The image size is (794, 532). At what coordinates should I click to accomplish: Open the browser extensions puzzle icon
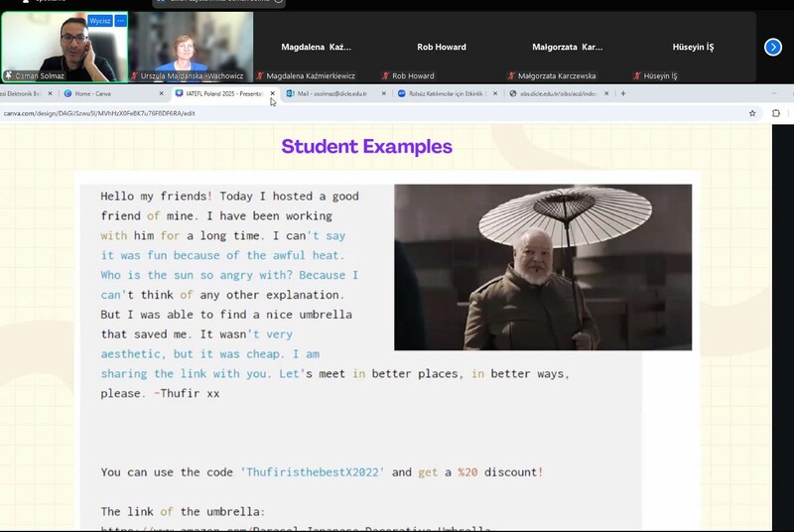776,113
